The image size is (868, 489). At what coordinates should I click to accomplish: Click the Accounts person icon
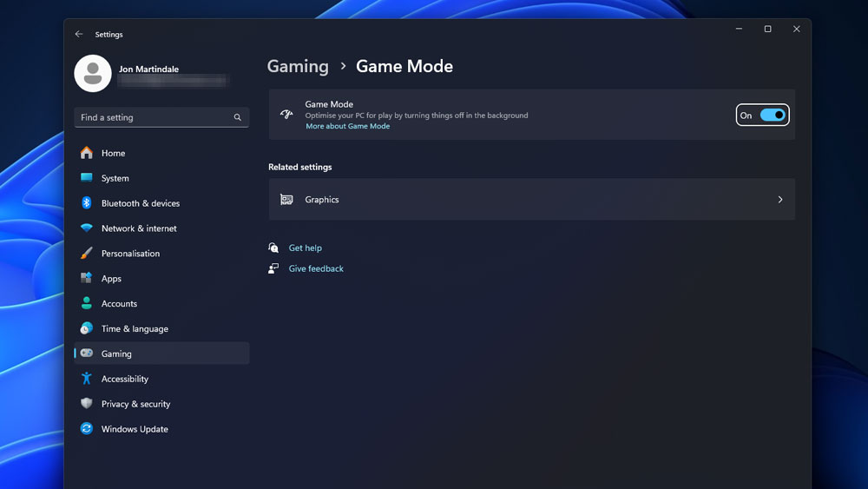click(86, 303)
